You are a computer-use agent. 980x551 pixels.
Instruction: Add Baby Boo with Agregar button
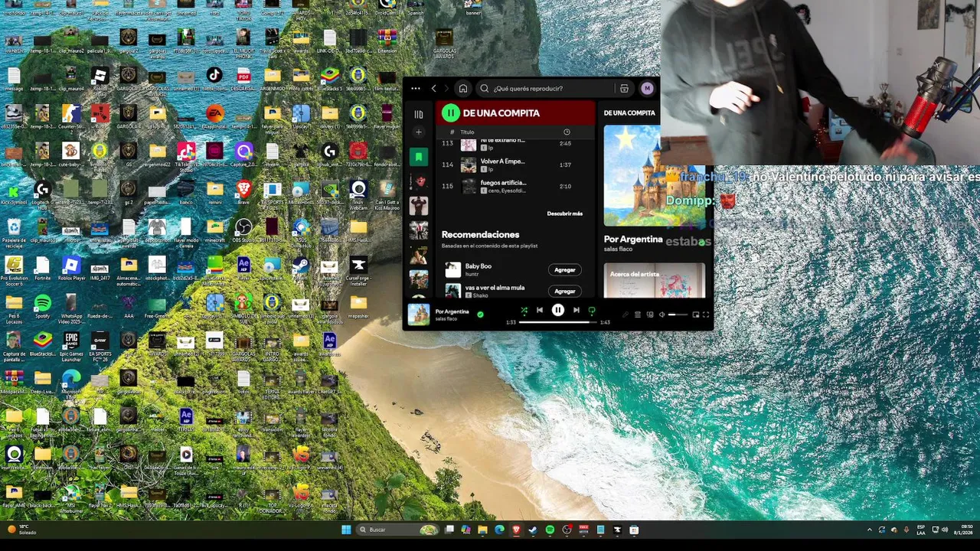click(x=564, y=269)
